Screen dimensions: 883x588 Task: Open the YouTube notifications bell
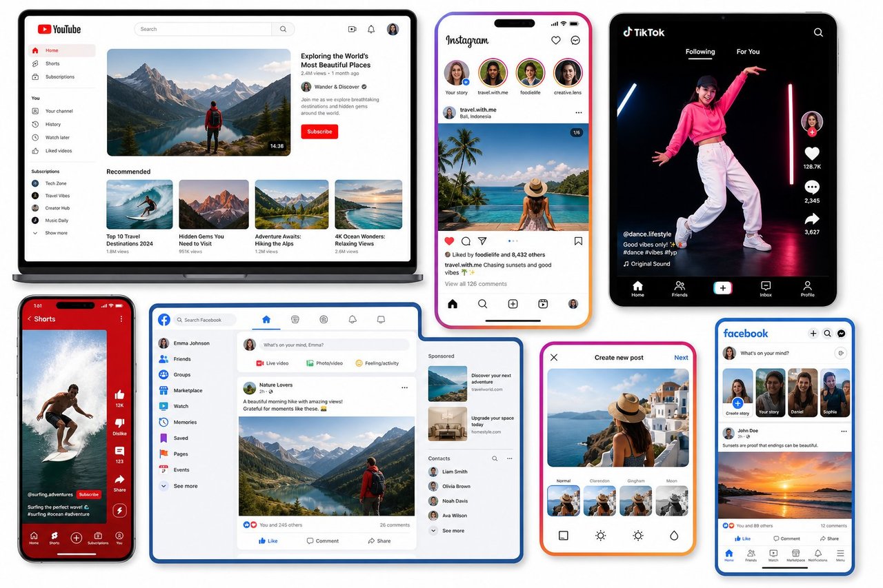tap(371, 29)
